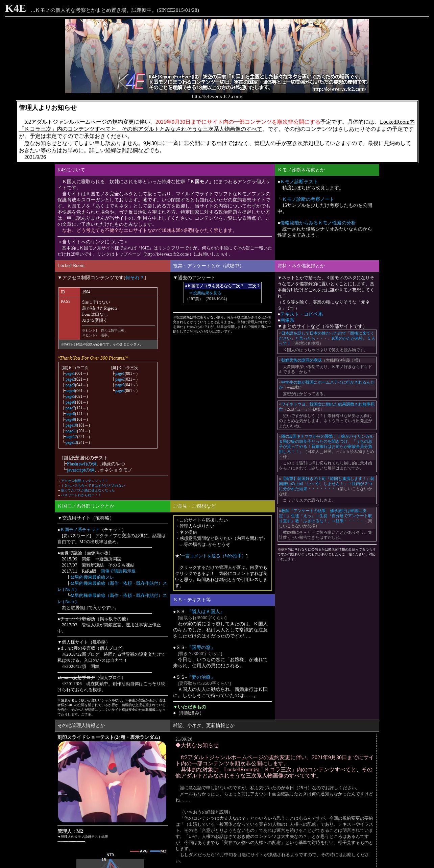Open パスワードわからねー！！ link

pyautogui.click(x=81, y=495)
